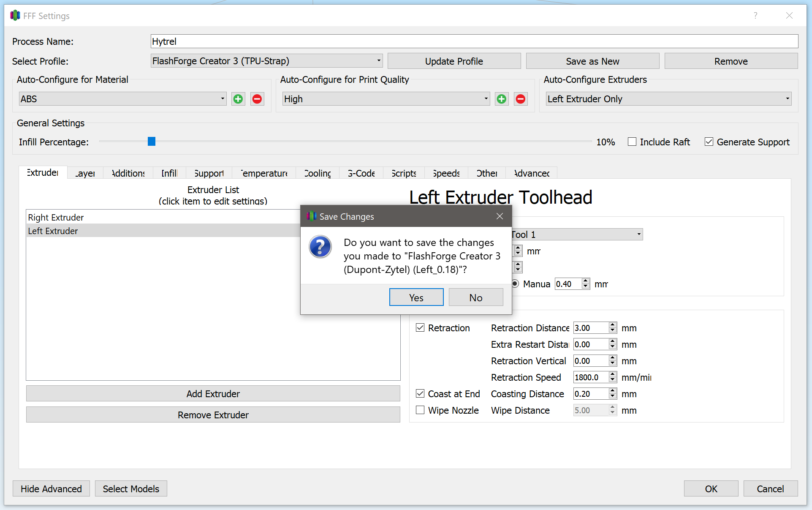Click Hide Advanced button
This screenshot has width=812, height=510.
[x=51, y=488]
